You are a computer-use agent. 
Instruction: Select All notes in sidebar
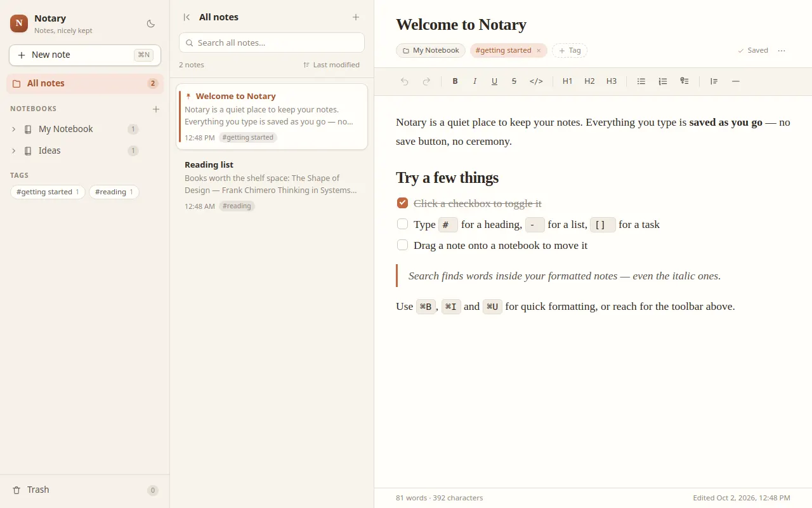pyautogui.click(x=85, y=83)
